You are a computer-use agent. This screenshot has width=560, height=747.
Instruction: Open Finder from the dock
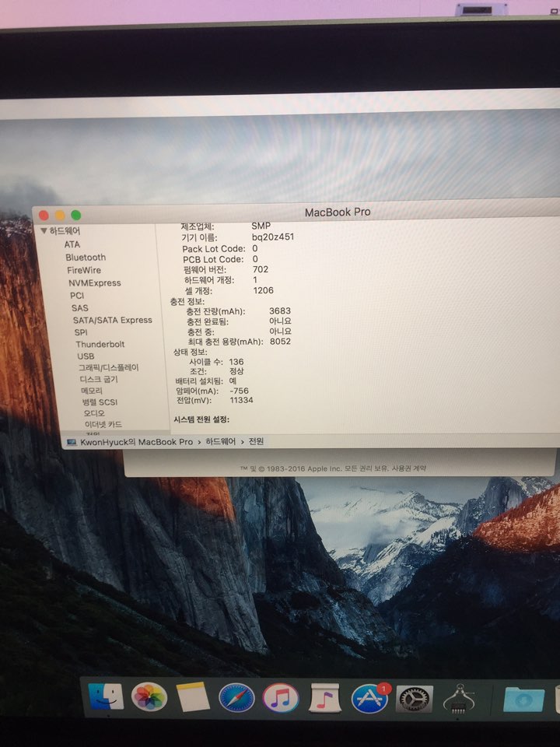(x=106, y=696)
